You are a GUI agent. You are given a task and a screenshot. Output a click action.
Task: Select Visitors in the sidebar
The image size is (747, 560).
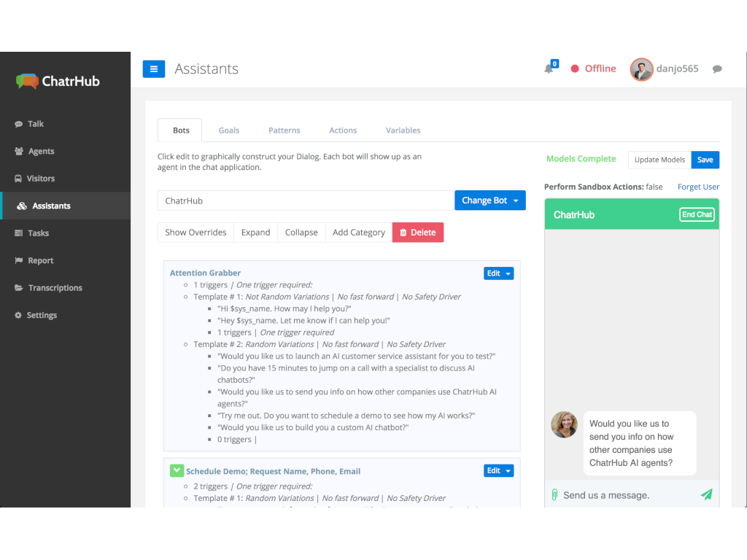pyautogui.click(x=41, y=179)
